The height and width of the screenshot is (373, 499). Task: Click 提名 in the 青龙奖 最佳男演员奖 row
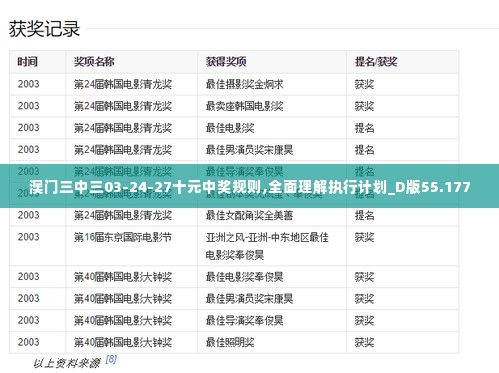[x=364, y=150]
